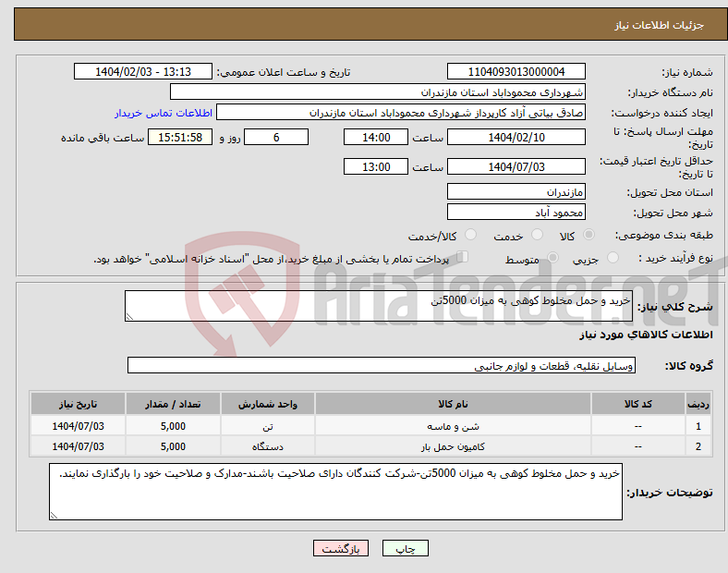The height and width of the screenshot is (573, 728).
Task: Click the نام کالا column header
Action: [453, 404]
